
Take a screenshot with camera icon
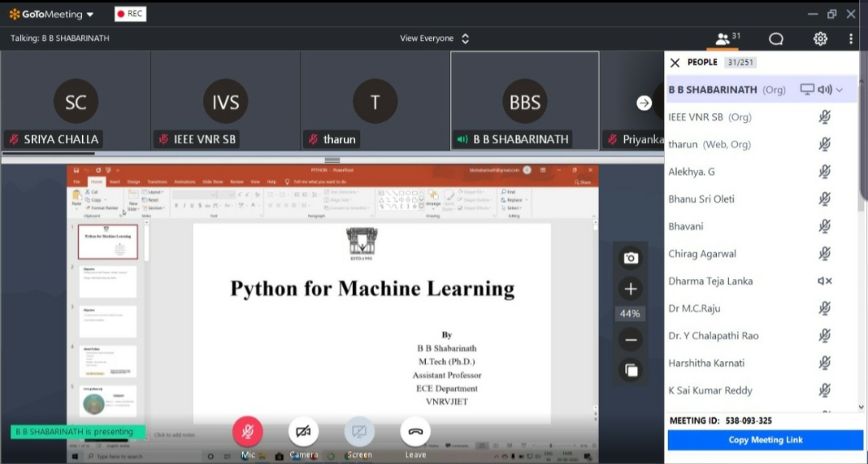pos(631,257)
